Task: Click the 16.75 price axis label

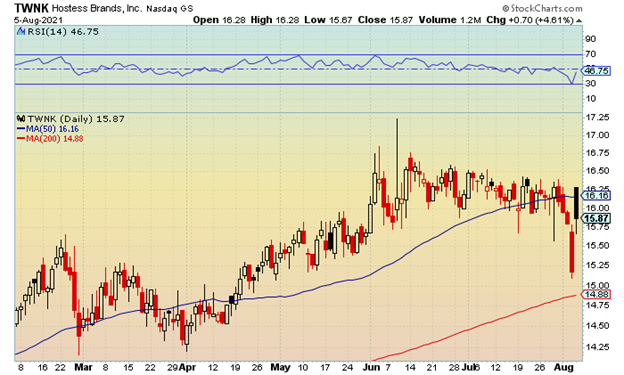Action: click(597, 153)
